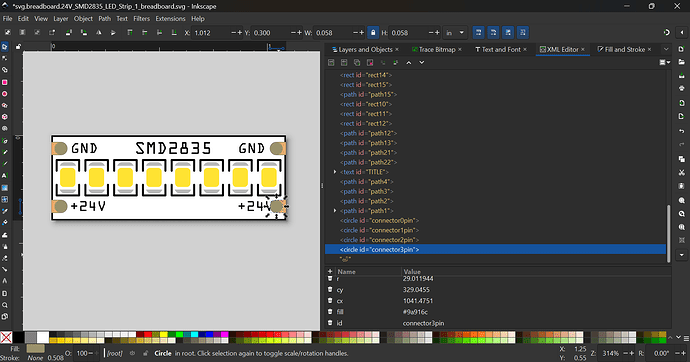Flip selected object horizontally
This screenshot has height=362, width=690.
pyautogui.click(x=98, y=33)
